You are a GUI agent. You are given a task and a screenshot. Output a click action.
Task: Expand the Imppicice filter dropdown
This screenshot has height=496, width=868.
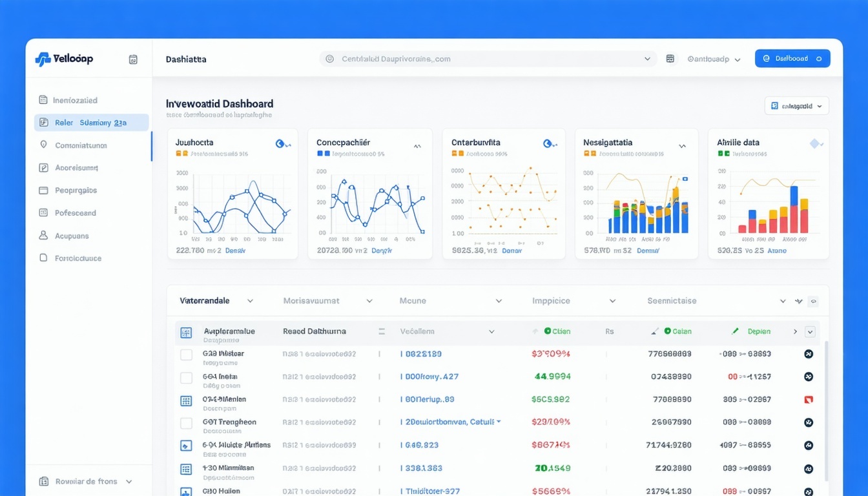tap(612, 301)
